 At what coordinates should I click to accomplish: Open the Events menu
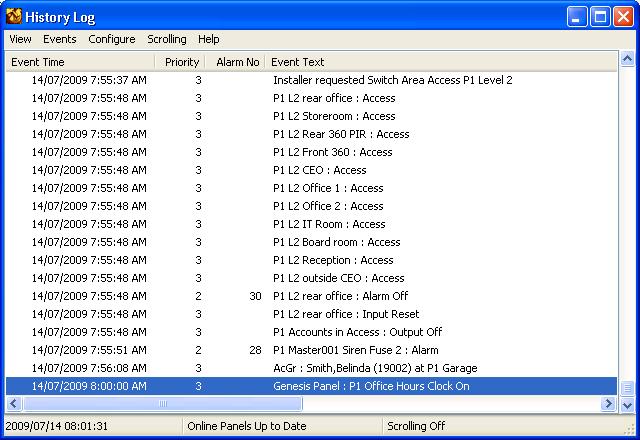point(60,39)
